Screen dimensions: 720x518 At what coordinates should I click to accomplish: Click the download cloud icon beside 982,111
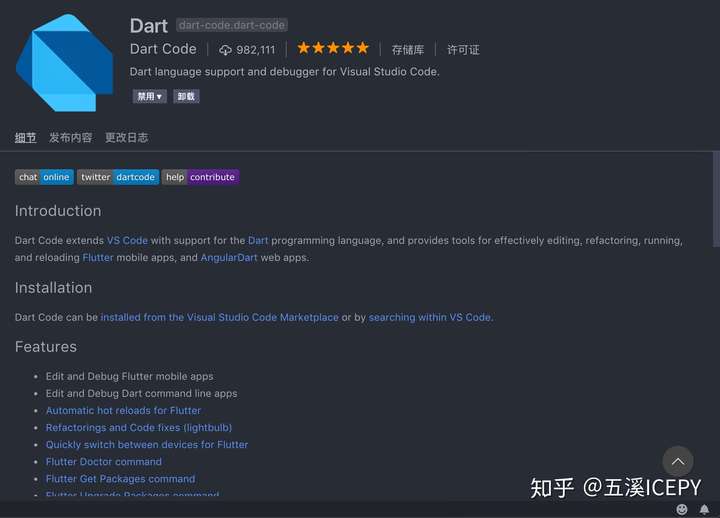[x=225, y=50]
